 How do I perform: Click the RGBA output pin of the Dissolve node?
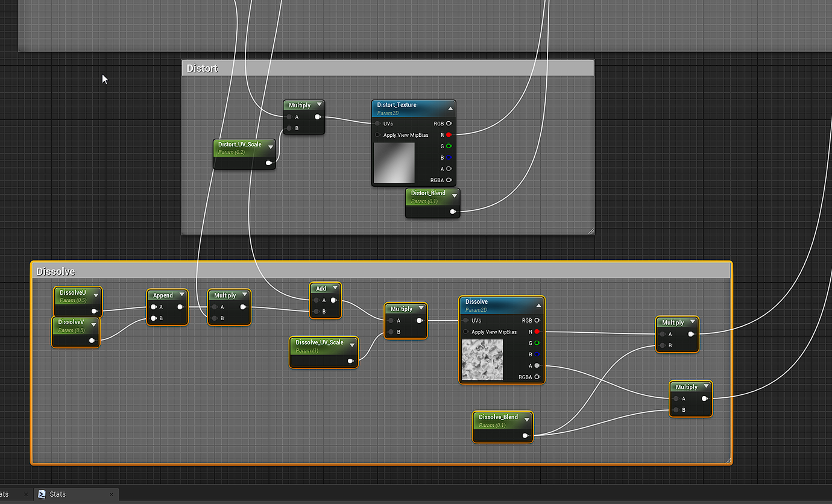pyautogui.click(x=536, y=376)
